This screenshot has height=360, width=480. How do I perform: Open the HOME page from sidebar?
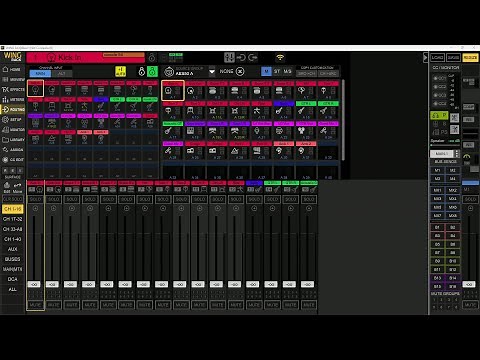coord(12,69)
